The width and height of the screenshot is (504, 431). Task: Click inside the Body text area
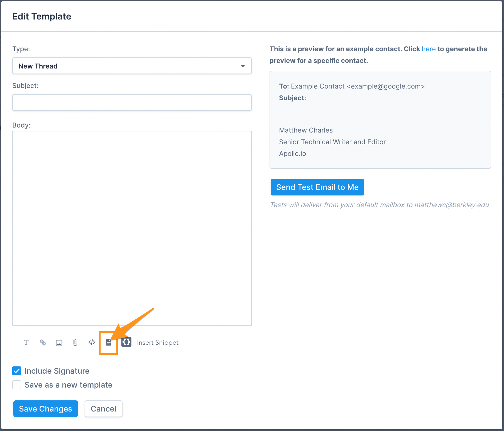click(132, 228)
